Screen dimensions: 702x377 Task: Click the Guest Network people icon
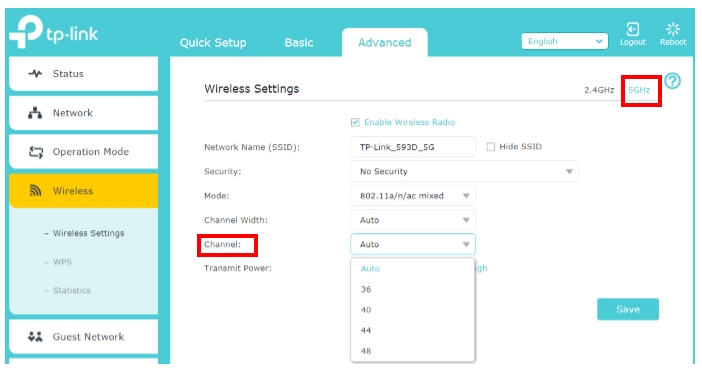(x=35, y=336)
